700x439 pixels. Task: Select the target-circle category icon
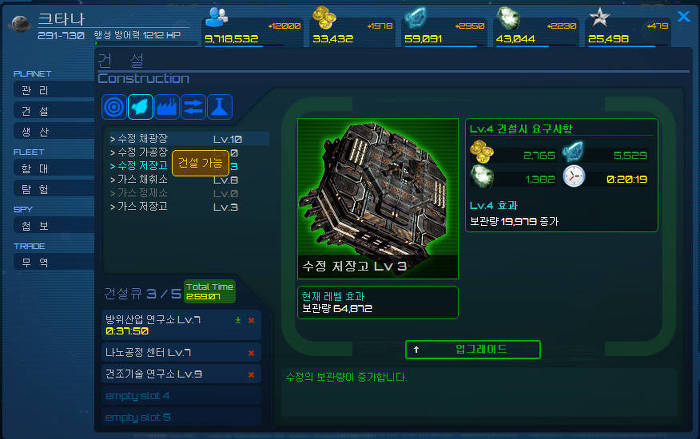(114, 107)
